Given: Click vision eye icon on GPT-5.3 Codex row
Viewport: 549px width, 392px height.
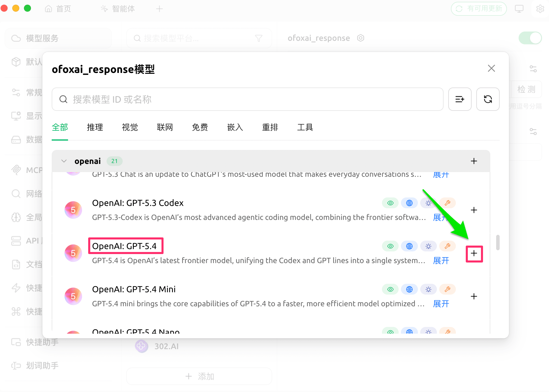Looking at the screenshot, I should pos(390,203).
